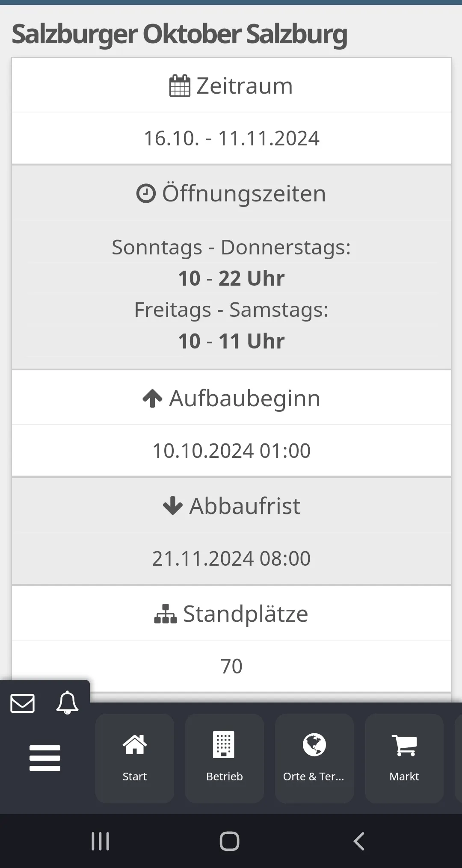This screenshot has height=868, width=462.
Task: Tap the up arrow beside Aufbaubeginn
Action: (152, 399)
